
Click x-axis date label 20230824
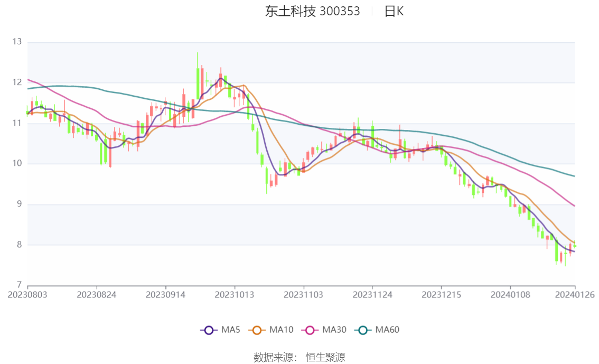coord(97,295)
